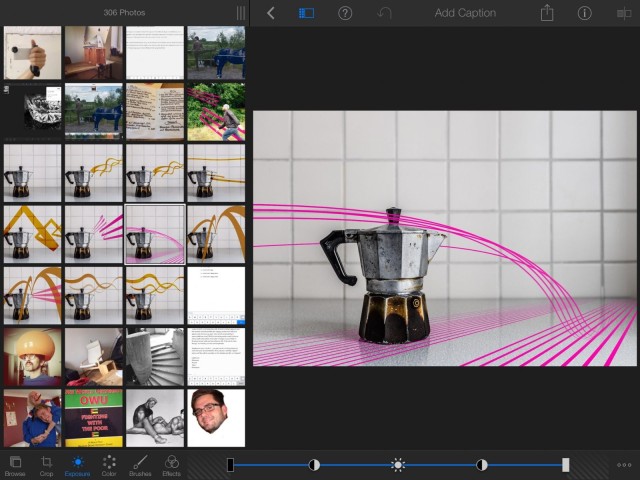Click the 306 Photos header
Image resolution: width=640 pixels, height=480 pixels.
[123, 13]
